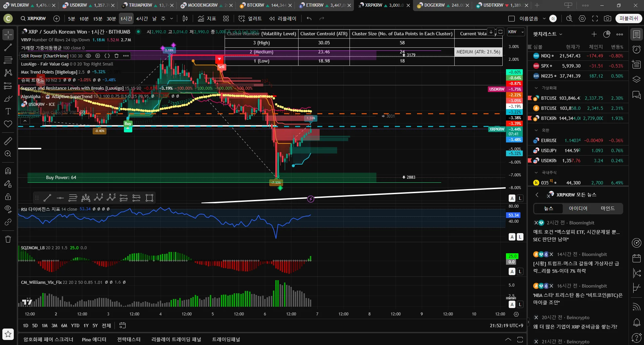Select the crosshair cursor tool
The image size is (644, 345).
8,34
